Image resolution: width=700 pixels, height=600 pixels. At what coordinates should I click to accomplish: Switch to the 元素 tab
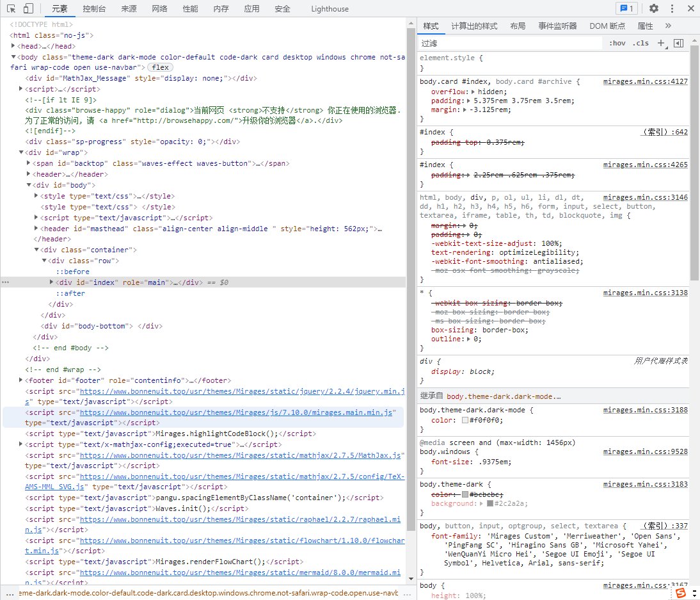(60, 8)
